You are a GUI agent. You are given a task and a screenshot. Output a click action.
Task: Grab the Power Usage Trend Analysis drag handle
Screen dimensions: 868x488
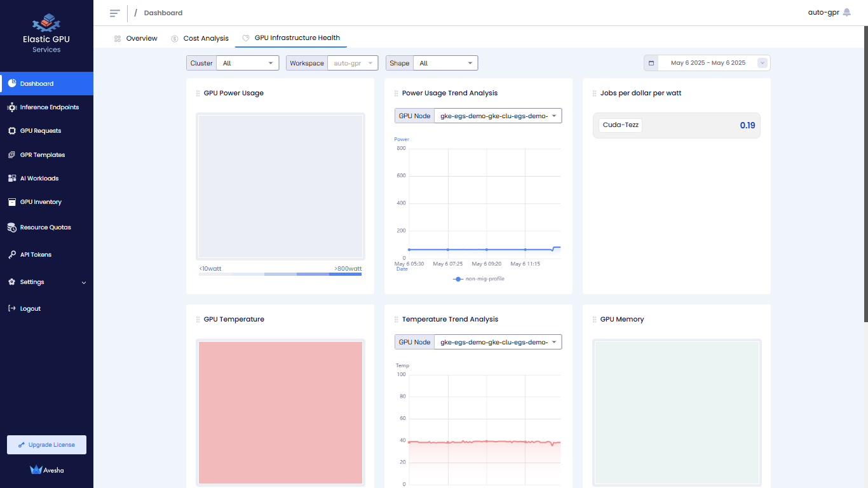click(x=396, y=93)
